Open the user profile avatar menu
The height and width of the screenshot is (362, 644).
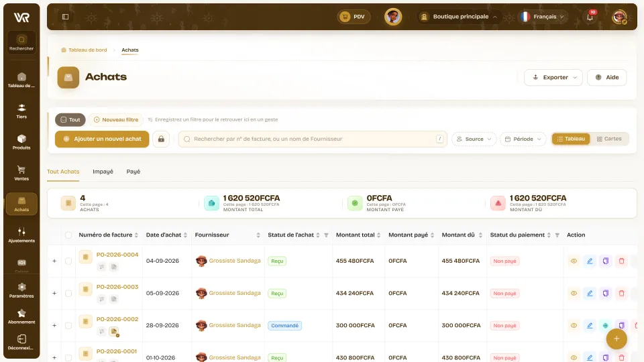click(619, 17)
